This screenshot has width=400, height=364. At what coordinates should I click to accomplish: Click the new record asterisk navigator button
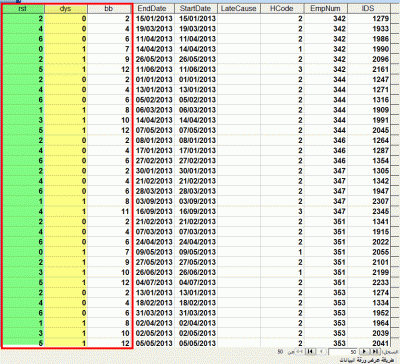click(300, 352)
